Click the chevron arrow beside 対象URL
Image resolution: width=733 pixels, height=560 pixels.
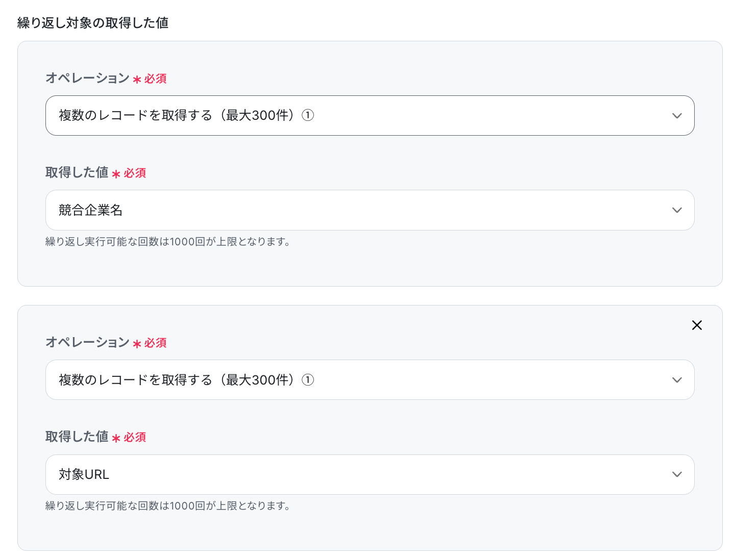tap(677, 474)
